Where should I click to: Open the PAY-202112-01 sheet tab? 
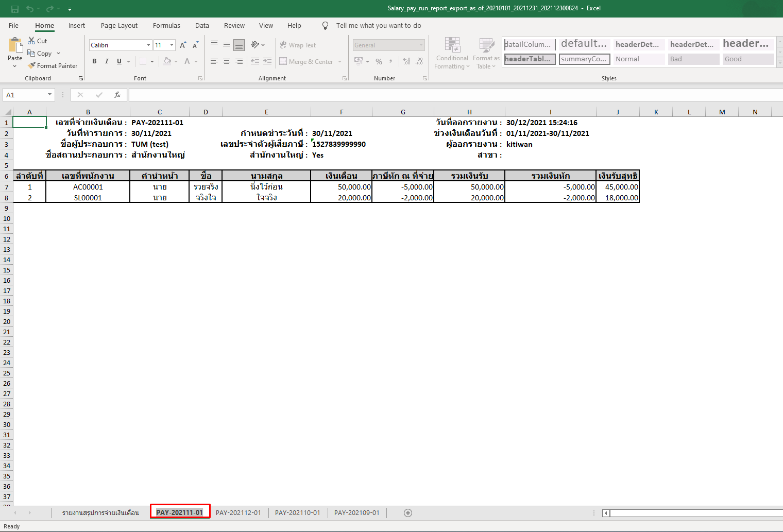coord(239,512)
